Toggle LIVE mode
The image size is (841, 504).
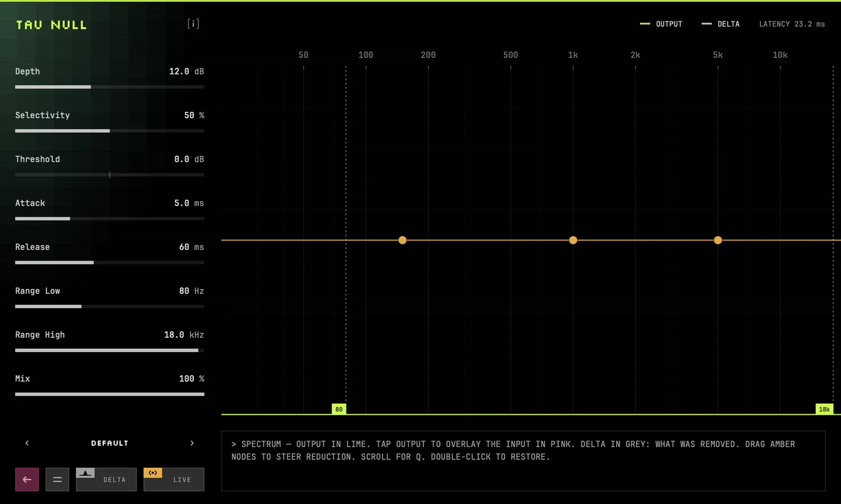[x=174, y=479]
